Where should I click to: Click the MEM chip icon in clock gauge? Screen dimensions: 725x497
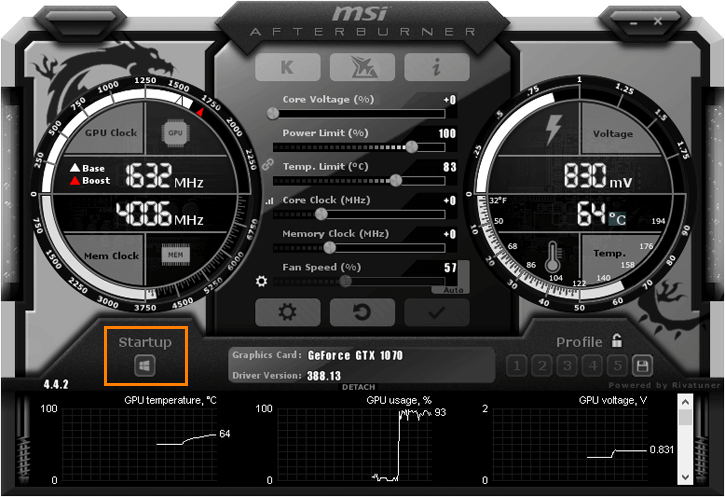[175, 255]
